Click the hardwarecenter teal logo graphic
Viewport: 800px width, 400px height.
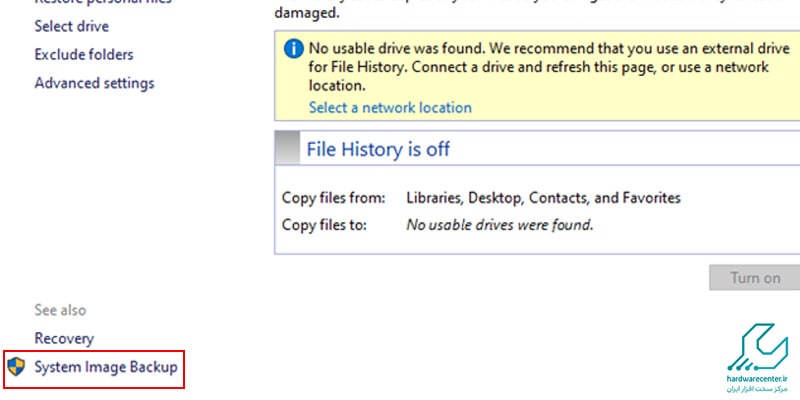[758, 347]
